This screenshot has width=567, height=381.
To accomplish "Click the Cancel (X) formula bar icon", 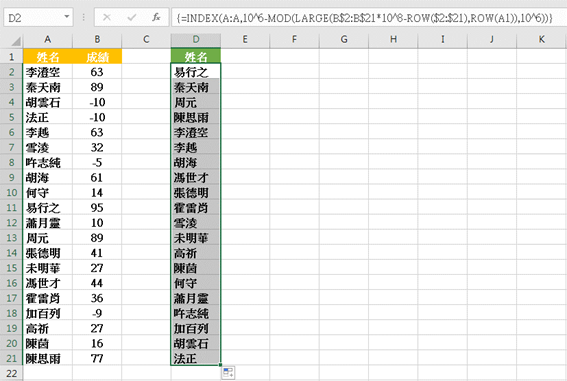I will click(x=107, y=17).
